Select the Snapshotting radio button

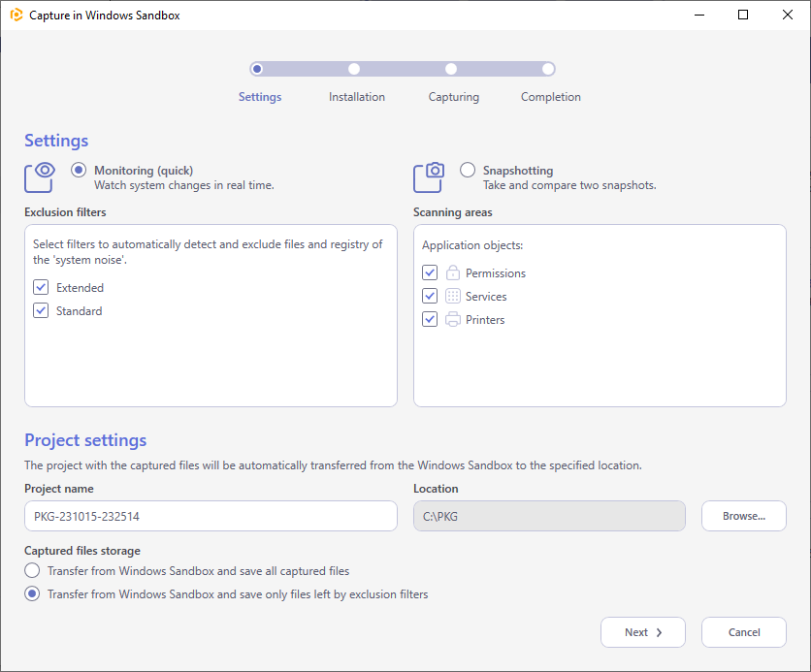tap(468, 170)
